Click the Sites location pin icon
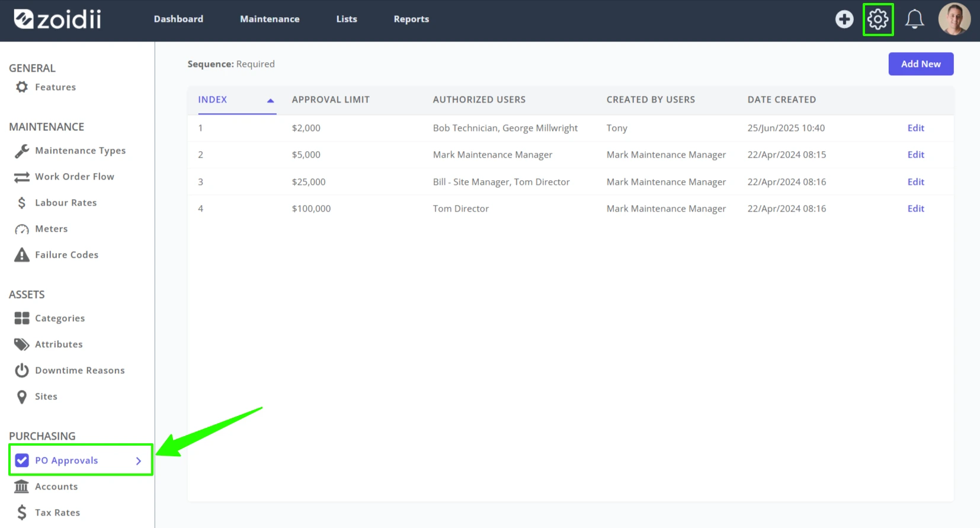Viewport: 980px width, 528px height. (22, 396)
